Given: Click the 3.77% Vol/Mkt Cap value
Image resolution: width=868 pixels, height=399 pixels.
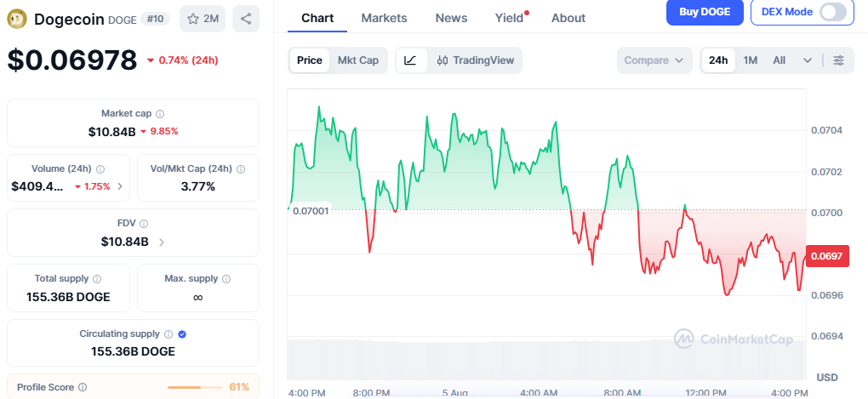Looking at the screenshot, I should coord(198,186).
